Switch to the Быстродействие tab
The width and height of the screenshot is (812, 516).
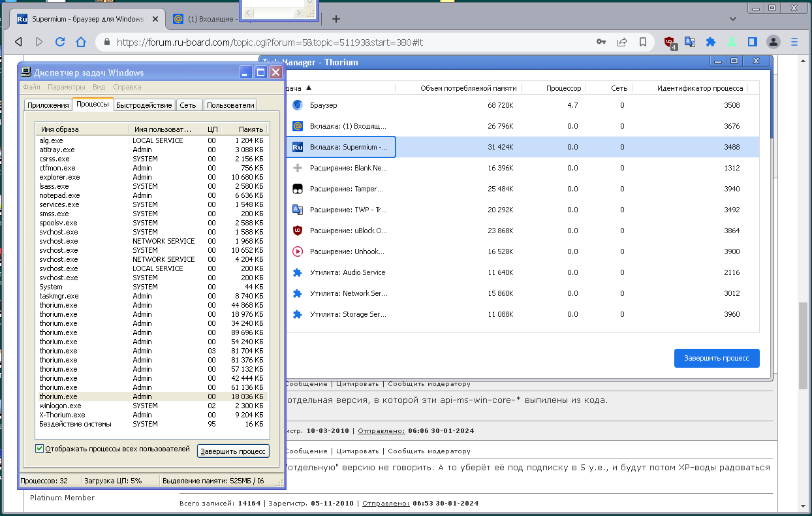(x=144, y=105)
